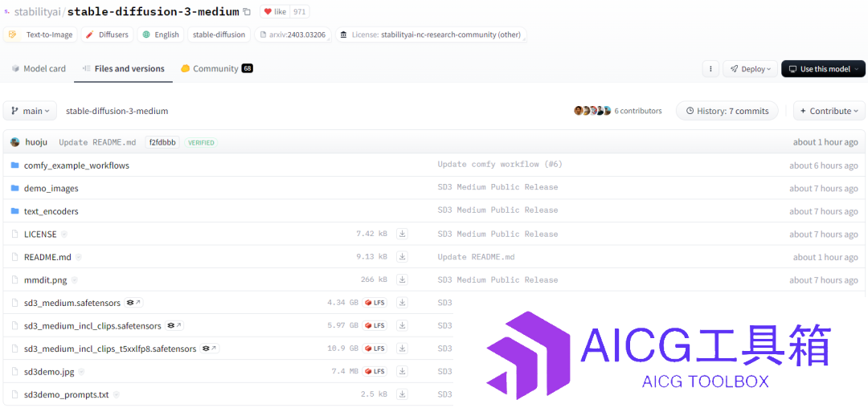Click the security scan icon next to sd3demo_prompts.txt

tap(117, 394)
